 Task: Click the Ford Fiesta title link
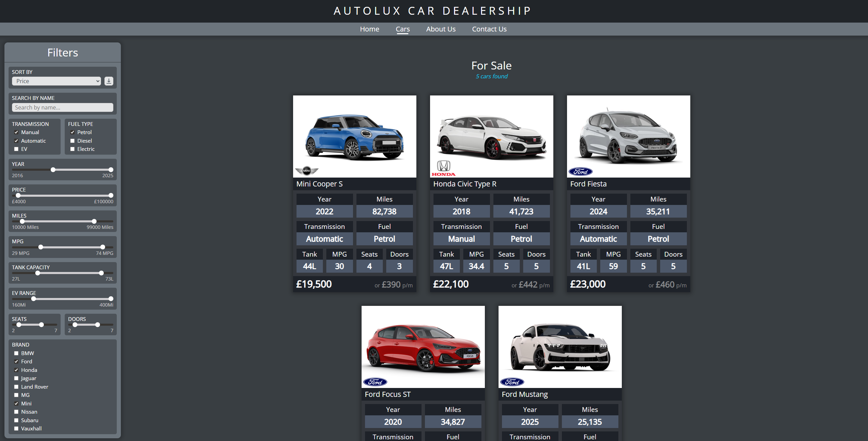(588, 184)
